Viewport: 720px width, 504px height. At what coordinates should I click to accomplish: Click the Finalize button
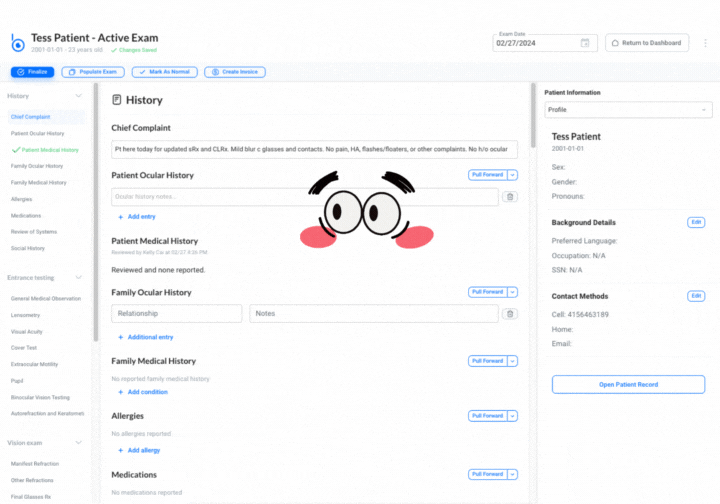point(32,72)
